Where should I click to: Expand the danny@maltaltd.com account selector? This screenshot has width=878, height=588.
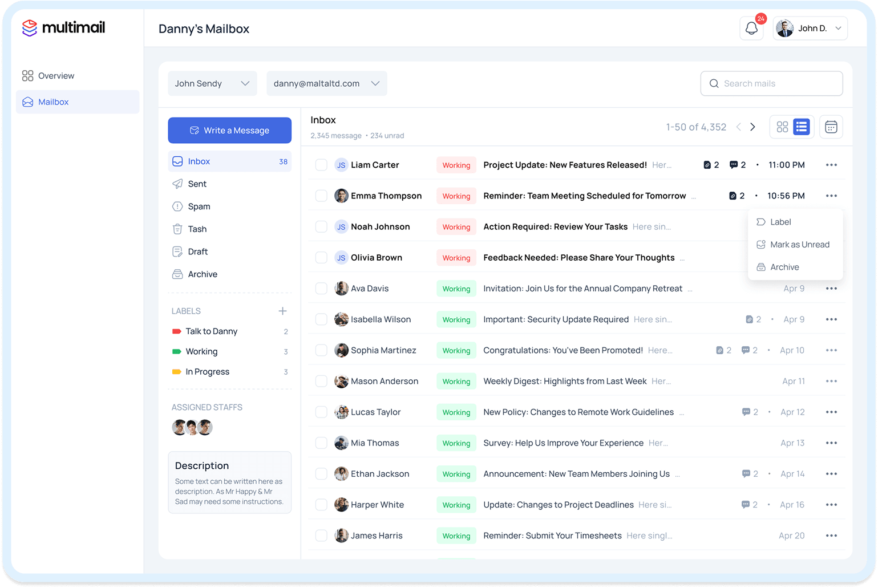[326, 83]
